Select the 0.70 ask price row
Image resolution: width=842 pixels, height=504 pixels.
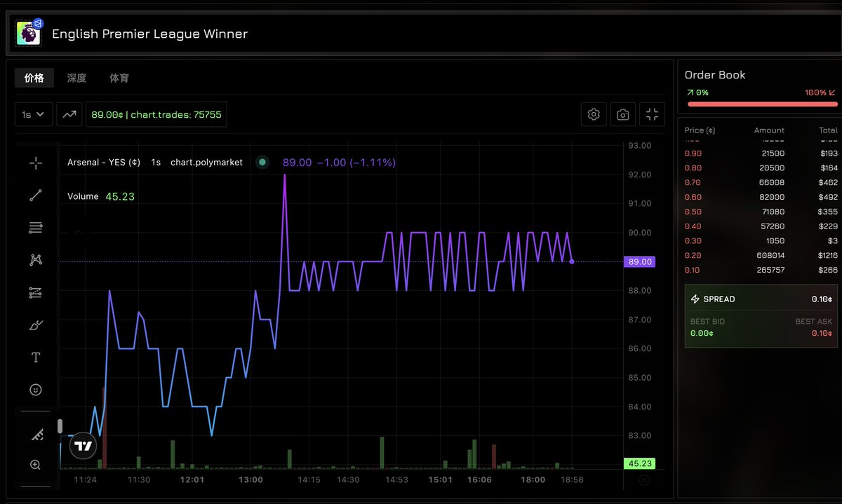pyautogui.click(x=761, y=182)
